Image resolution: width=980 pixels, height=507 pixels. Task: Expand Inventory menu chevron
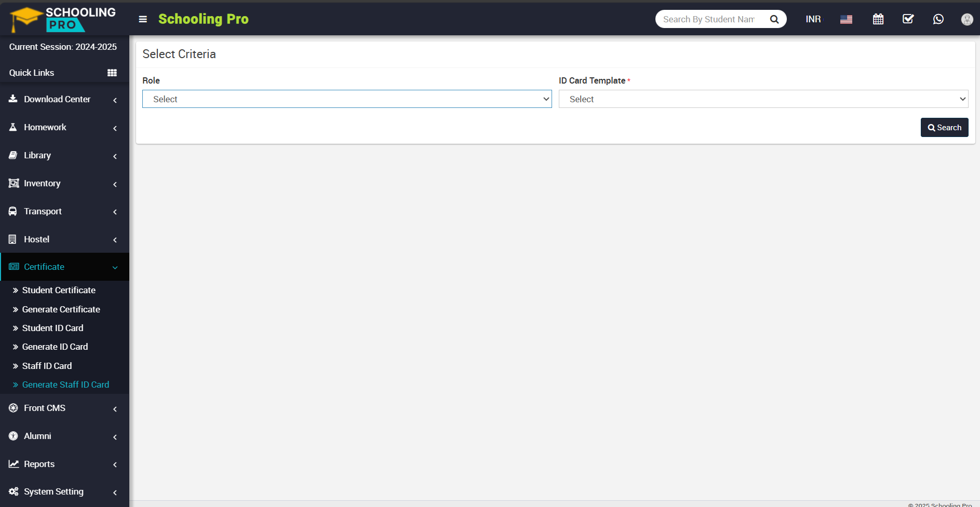click(115, 184)
